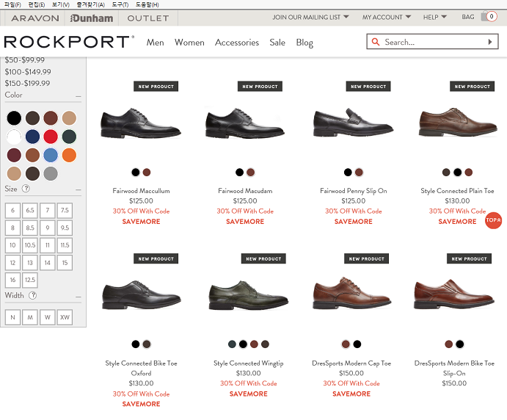This screenshot has width=507, height=420.
Task: Open the Sale navigation item
Action: (277, 43)
